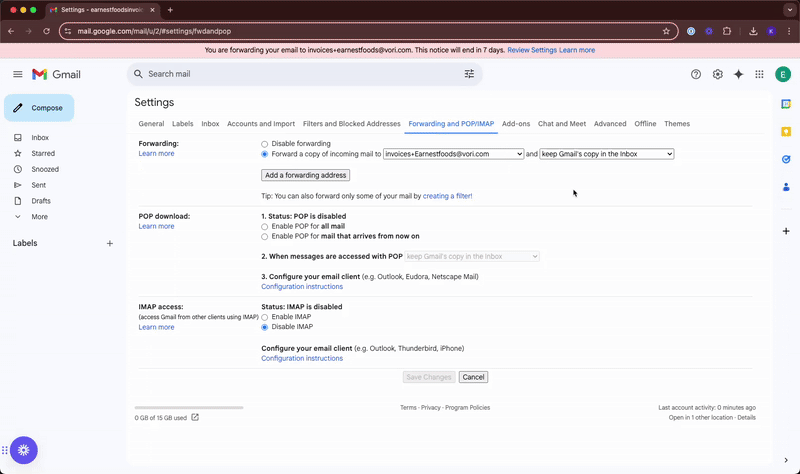Click the storage usage progress bar
800x474 pixels.
pyautogui.click(x=189, y=408)
